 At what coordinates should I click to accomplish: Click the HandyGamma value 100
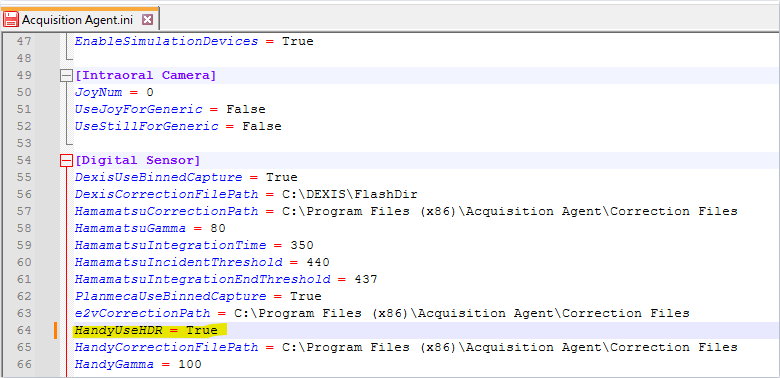[190, 365]
